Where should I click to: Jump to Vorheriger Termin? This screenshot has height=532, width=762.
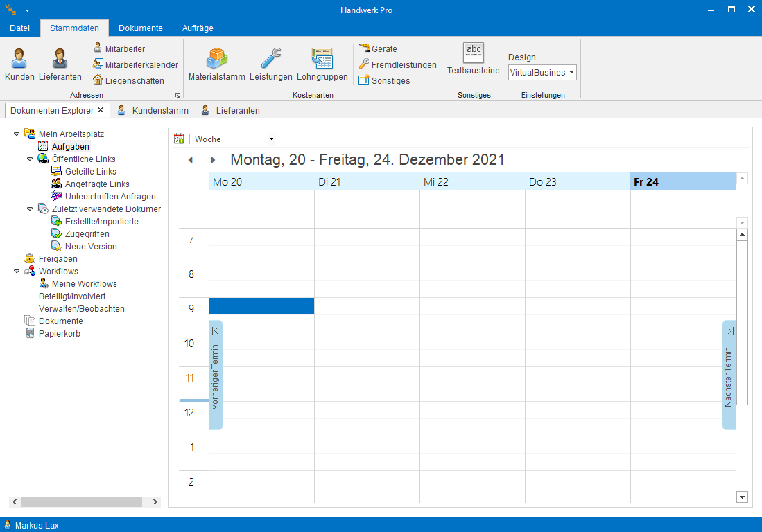tap(216, 375)
